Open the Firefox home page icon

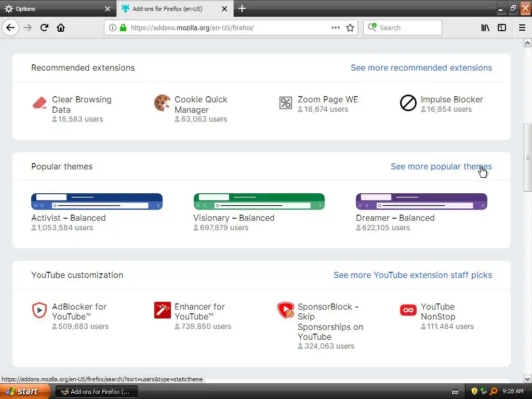tap(61, 28)
